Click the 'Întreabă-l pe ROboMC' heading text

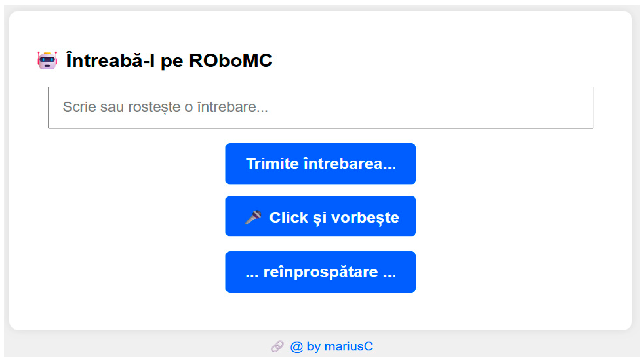[169, 61]
